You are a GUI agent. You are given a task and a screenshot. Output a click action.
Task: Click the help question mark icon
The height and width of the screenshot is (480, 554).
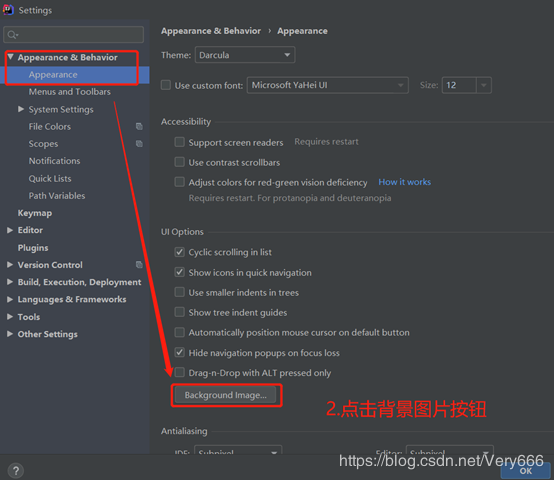click(16, 470)
